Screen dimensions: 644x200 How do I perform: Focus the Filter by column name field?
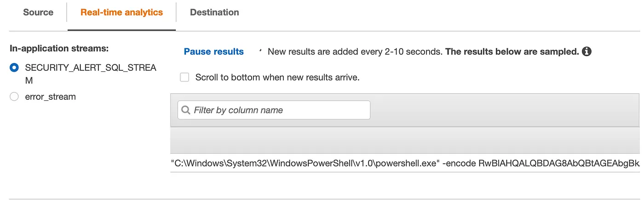click(x=274, y=110)
